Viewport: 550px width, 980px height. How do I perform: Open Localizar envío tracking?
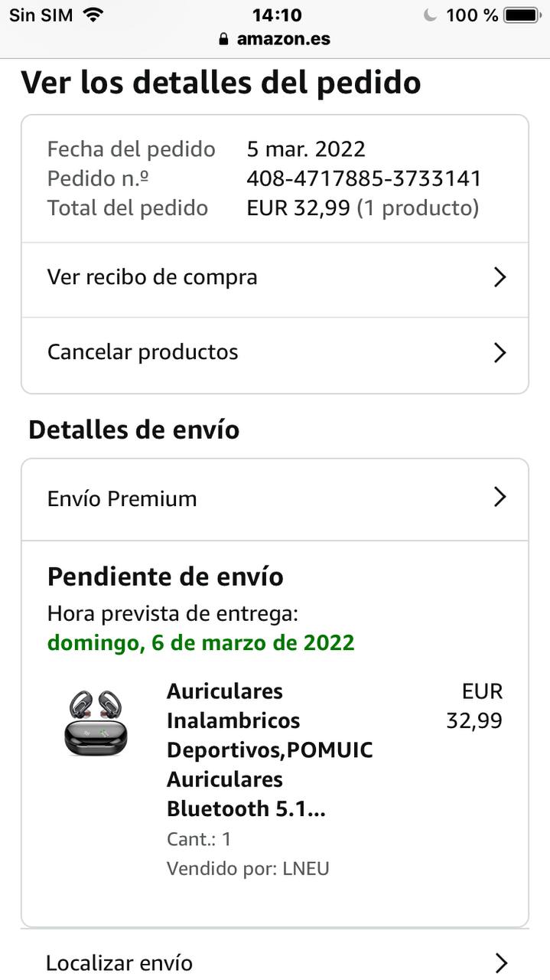pyautogui.click(x=119, y=963)
